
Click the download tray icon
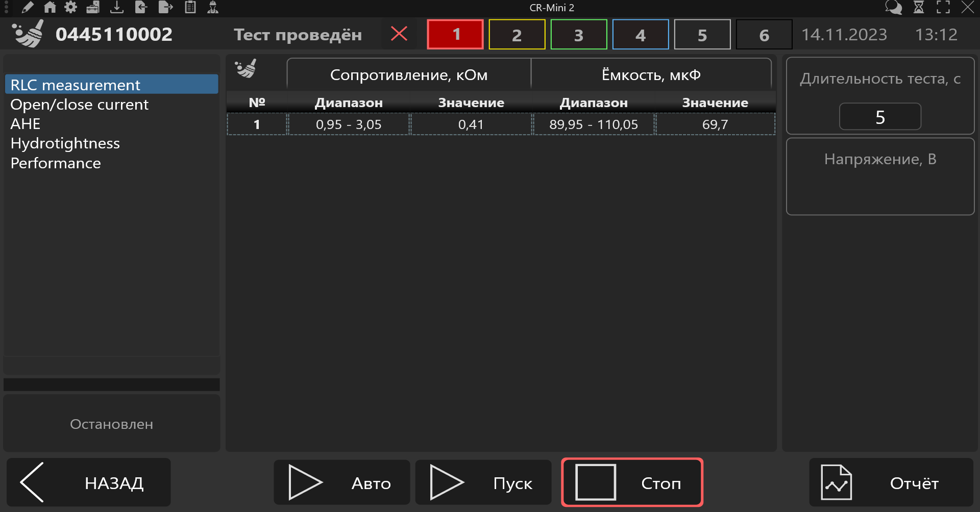point(117,7)
